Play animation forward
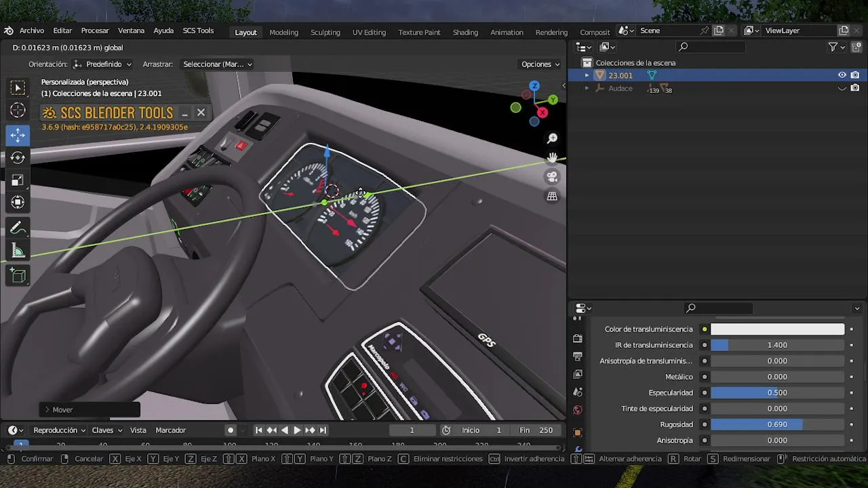 [x=297, y=430]
